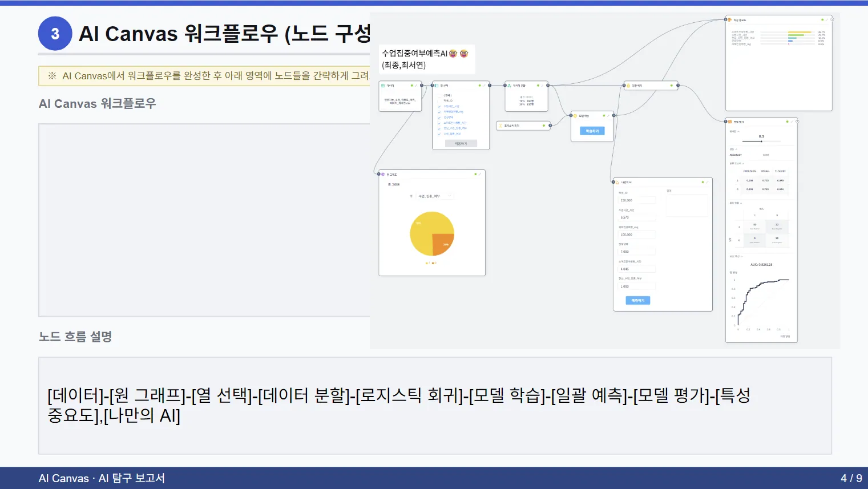The width and height of the screenshot is (868, 489).
Task: Toggle the (전체) select-all checkbox
Action: point(439,95)
